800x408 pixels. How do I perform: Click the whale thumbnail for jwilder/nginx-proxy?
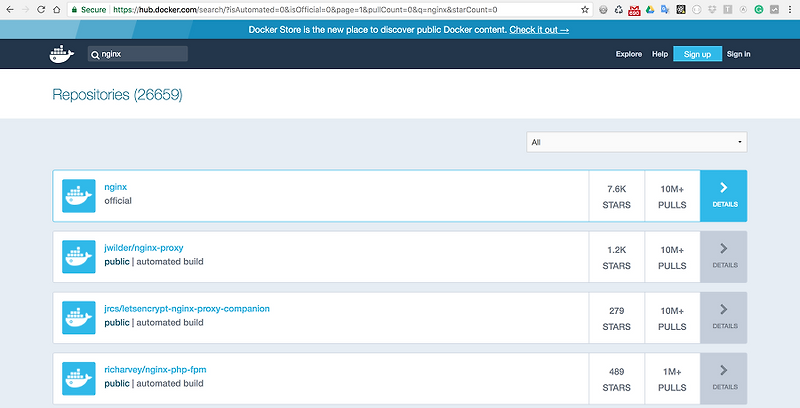click(79, 257)
